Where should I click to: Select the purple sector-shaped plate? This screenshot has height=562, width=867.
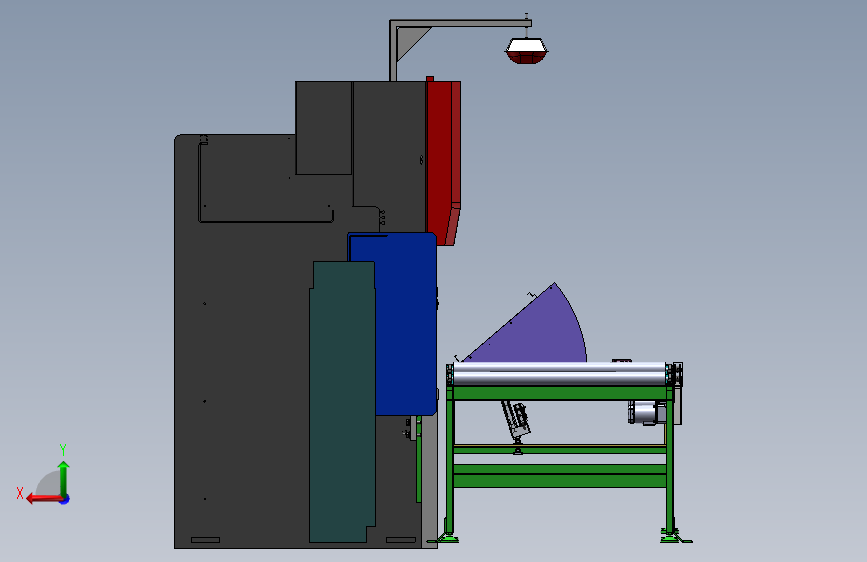[x=534, y=329]
